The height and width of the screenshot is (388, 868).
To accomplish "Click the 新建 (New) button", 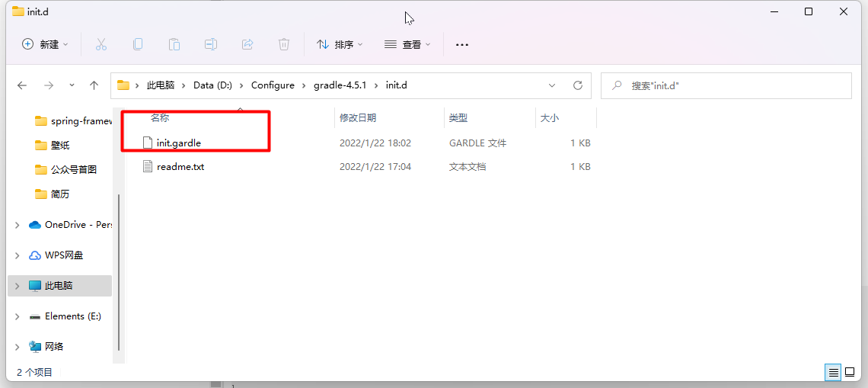I will [45, 44].
